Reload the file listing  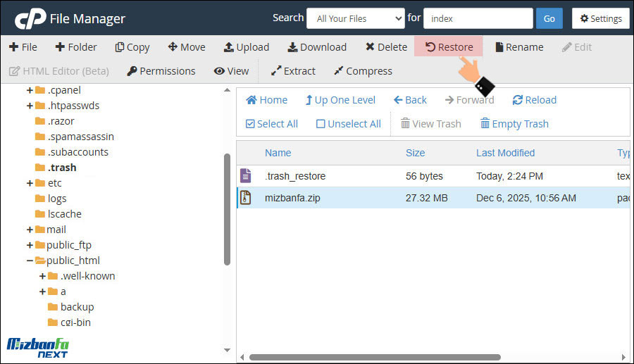coord(534,100)
